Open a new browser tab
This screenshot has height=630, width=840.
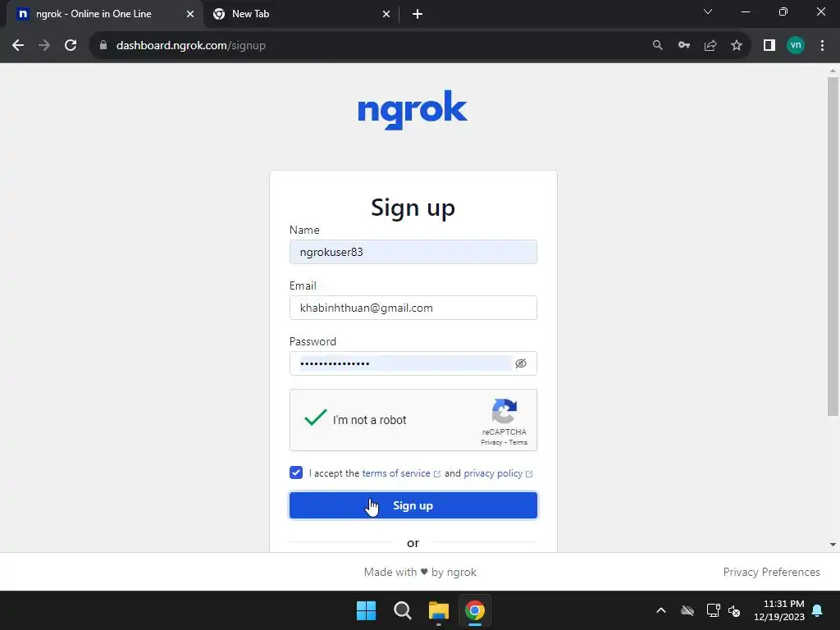pos(418,14)
